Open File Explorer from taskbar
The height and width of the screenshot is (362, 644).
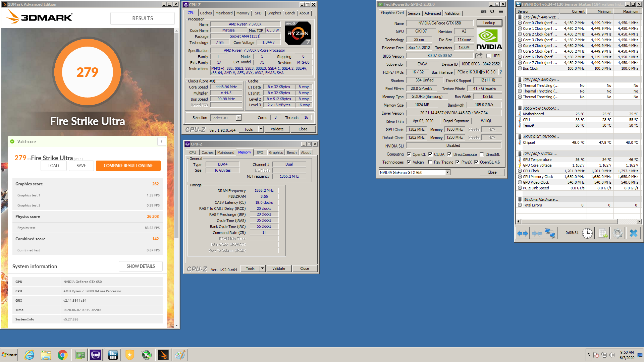46,355
